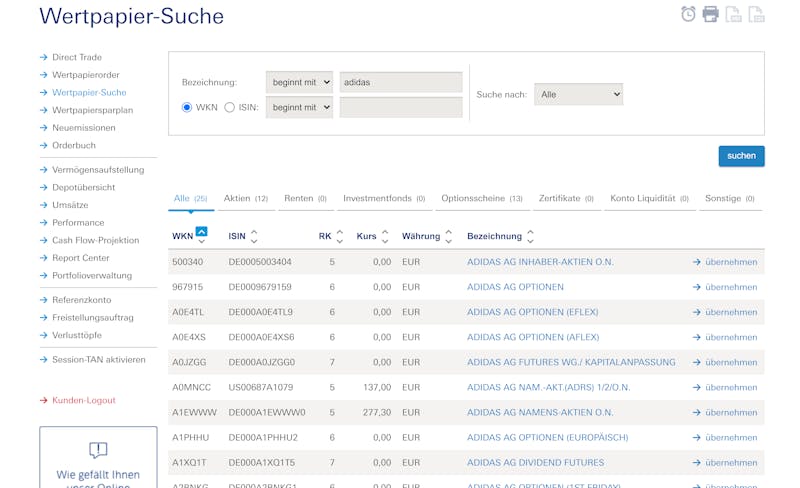This screenshot has width=800, height=488.
Task: Click the alarm clock icon at top right
Action: (688, 14)
